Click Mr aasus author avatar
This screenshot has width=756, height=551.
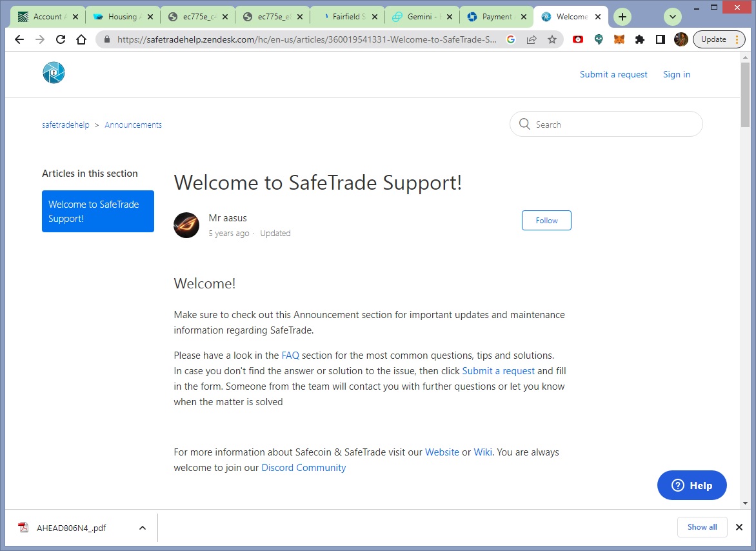(x=186, y=225)
